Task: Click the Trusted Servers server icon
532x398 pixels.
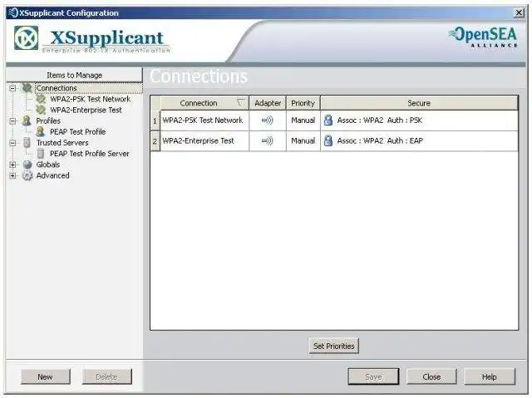Action: tap(27, 143)
